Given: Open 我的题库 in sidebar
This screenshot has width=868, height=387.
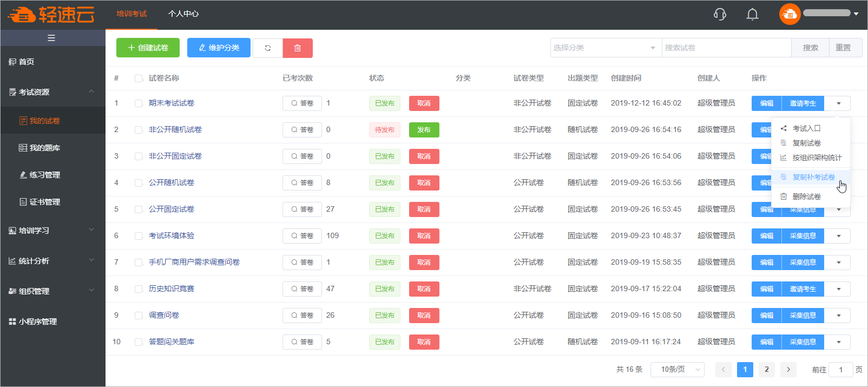Looking at the screenshot, I should (x=52, y=148).
